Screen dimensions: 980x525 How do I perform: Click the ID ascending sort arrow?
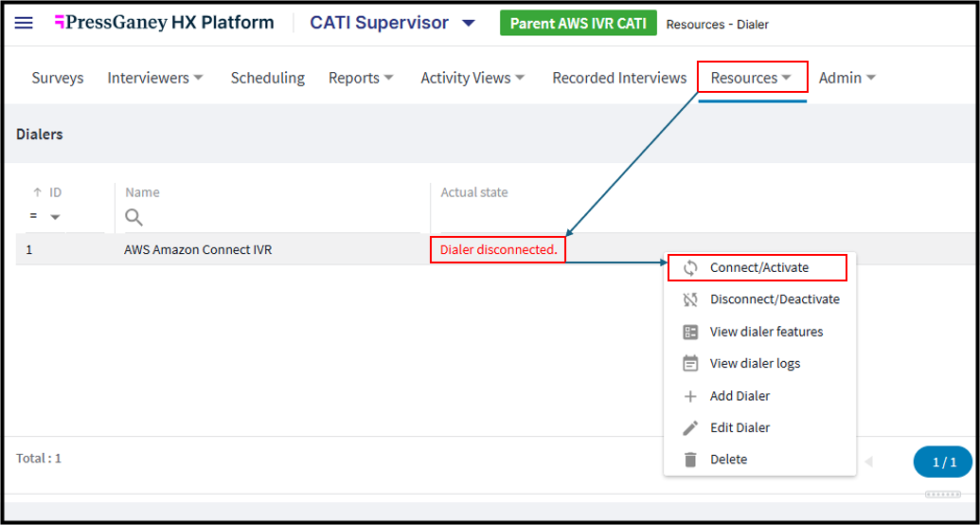coord(37,192)
